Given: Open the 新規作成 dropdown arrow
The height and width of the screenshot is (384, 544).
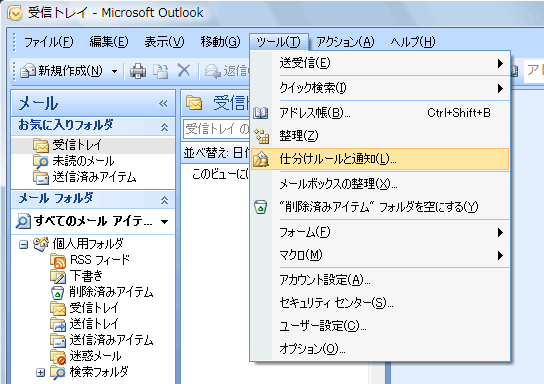Looking at the screenshot, I should point(114,71).
